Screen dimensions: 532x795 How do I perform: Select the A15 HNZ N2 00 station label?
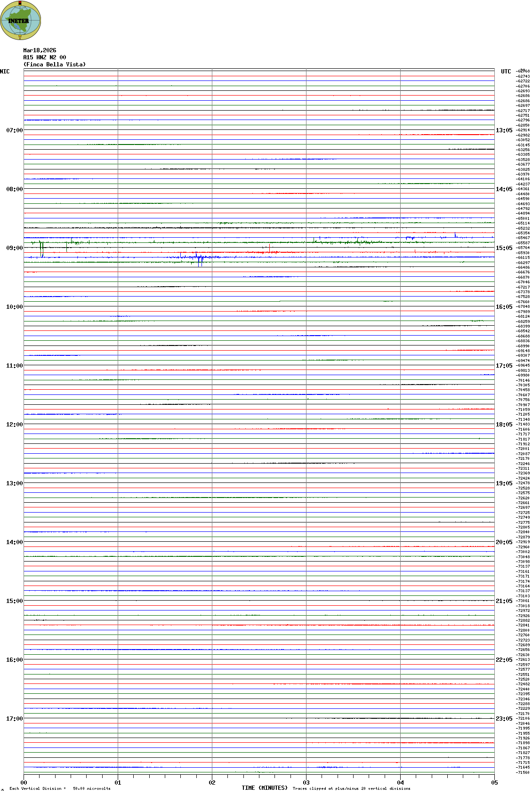(x=45, y=57)
